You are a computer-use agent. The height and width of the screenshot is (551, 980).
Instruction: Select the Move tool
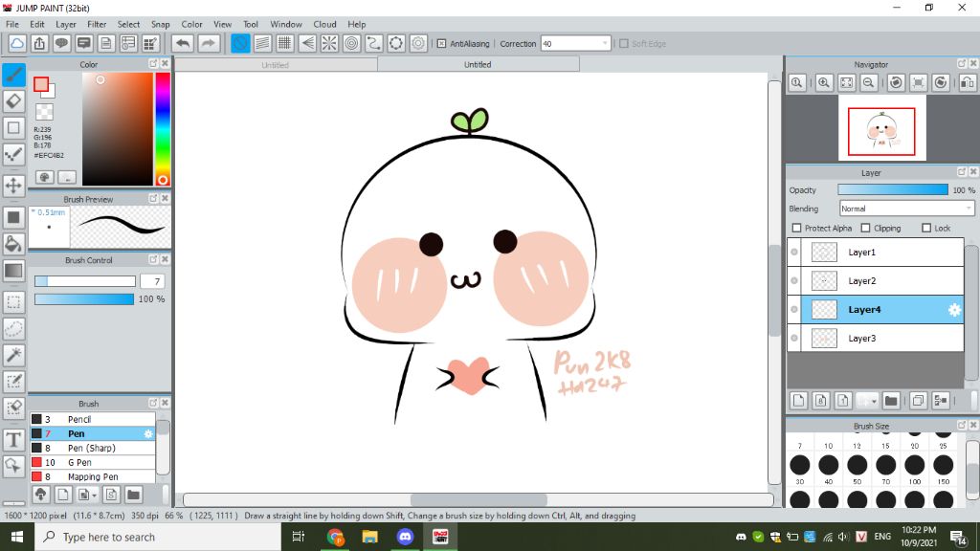[13, 186]
